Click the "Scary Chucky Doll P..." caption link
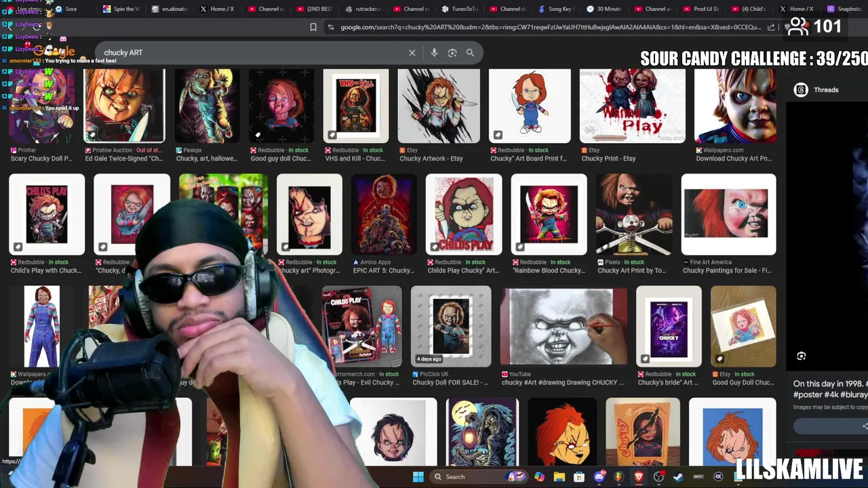 click(41, 159)
